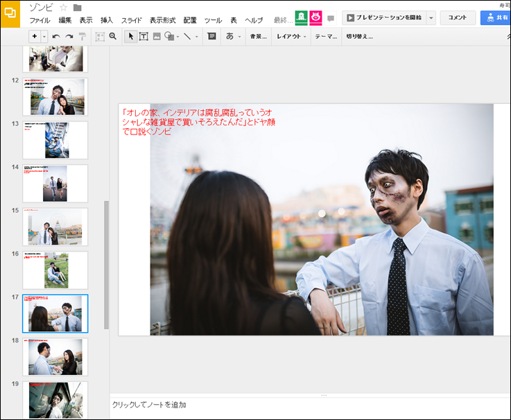This screenshot has width=511, height=420.
Task: Click the presentation title ゾンビ
Action: pos(41,8)
